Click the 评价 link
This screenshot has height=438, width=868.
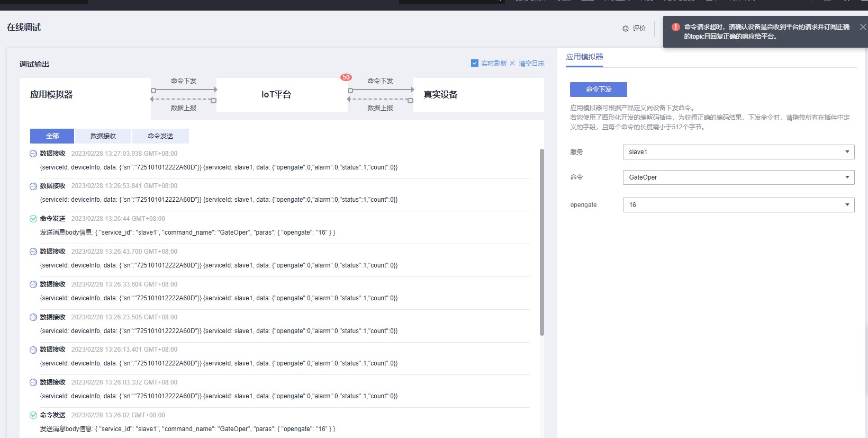click(639, 29)
